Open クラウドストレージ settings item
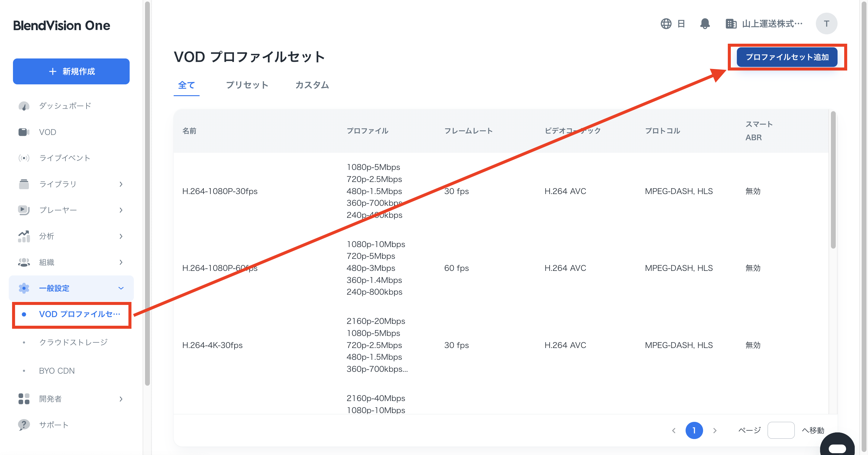 pos(73,342)
